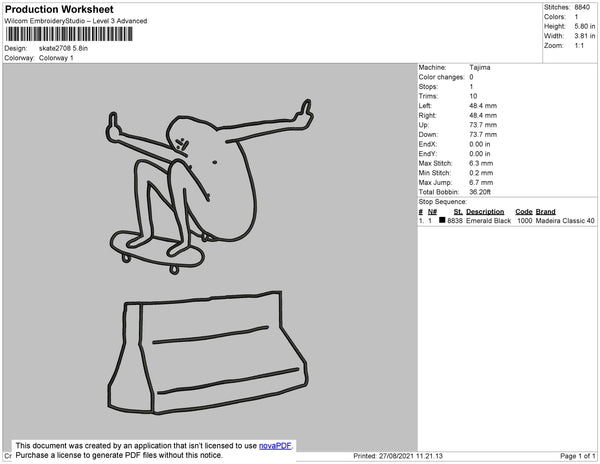Click the 'Printed: 27/08/2021 11.21.13' text
Screen dimensions: 600x464
[x=398, y=456]
